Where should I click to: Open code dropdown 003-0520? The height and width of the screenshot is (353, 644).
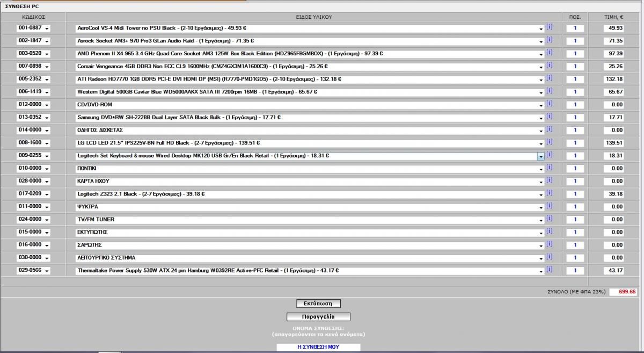(x=33, y=54)
